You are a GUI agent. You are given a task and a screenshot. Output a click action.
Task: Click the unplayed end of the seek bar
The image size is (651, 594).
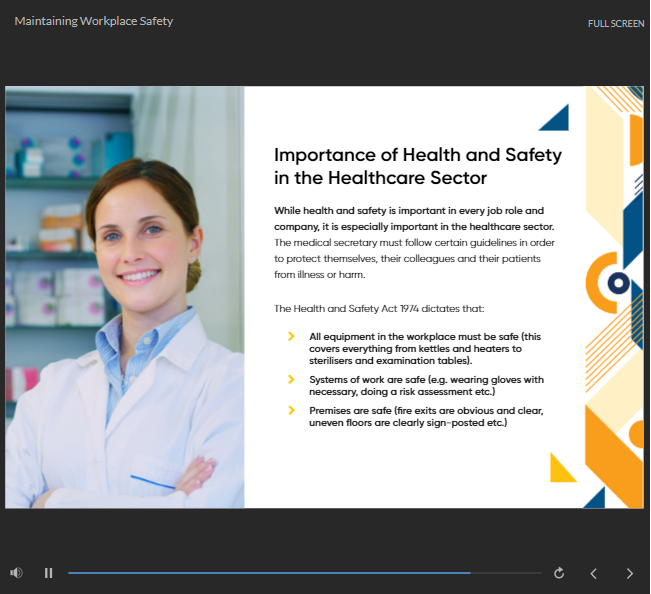tap(506, 573)
